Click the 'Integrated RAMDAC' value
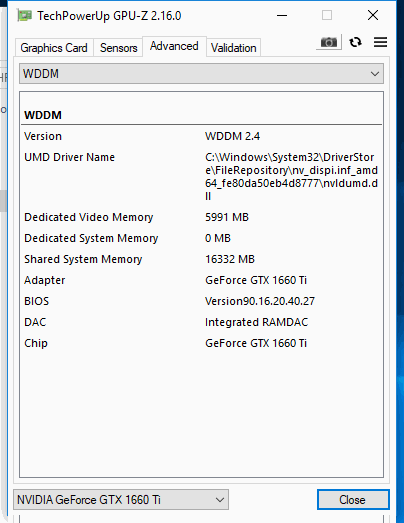This screenshot has height=523, width=404. point(257,322)
